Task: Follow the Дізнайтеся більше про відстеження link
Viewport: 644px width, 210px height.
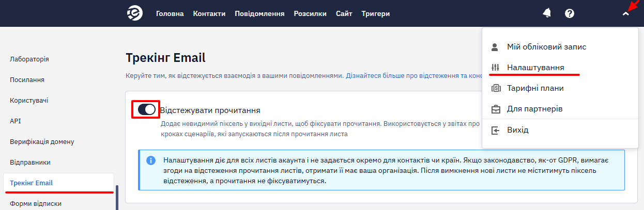Action: tap(414, 75)
